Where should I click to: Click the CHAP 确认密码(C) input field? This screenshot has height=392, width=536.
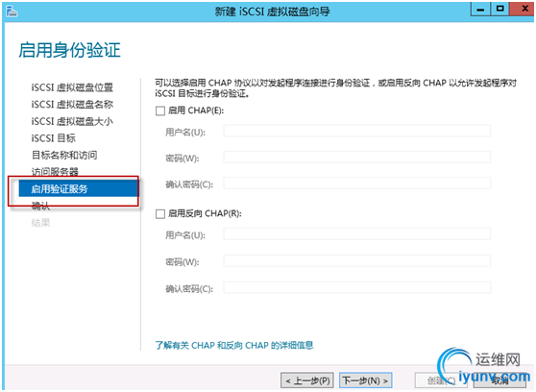(357, 184)
